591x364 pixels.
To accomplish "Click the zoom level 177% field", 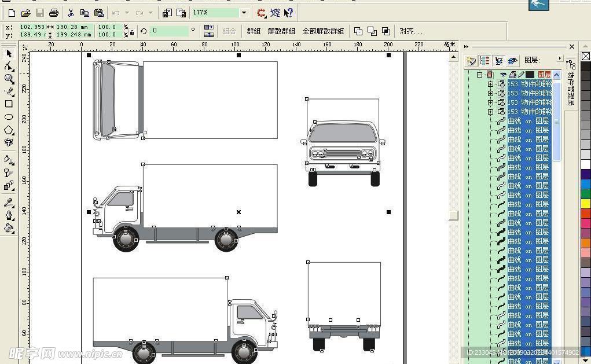I will (x=215, y=13).
